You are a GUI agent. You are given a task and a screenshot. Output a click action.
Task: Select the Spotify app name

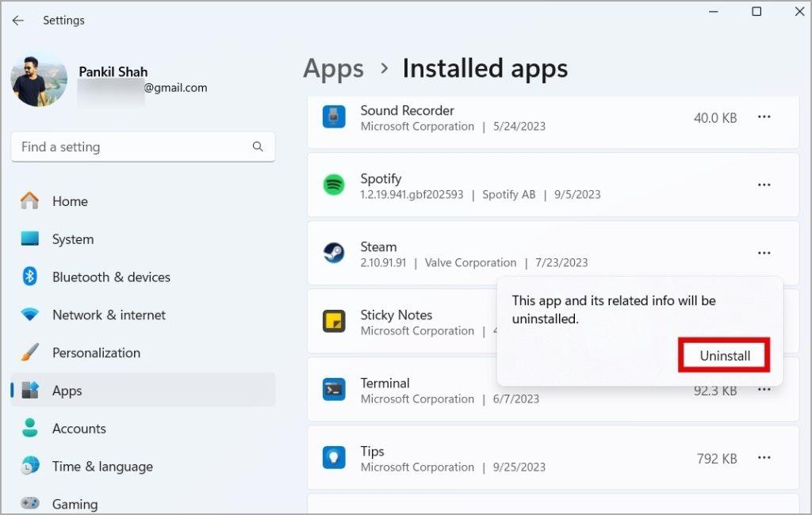tap(381, 178)
